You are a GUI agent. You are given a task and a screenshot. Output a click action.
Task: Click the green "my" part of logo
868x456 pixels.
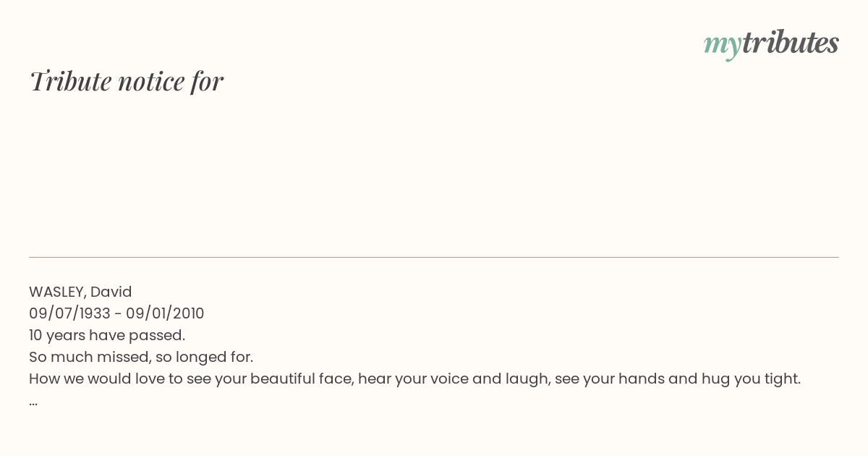pos(723,46)
